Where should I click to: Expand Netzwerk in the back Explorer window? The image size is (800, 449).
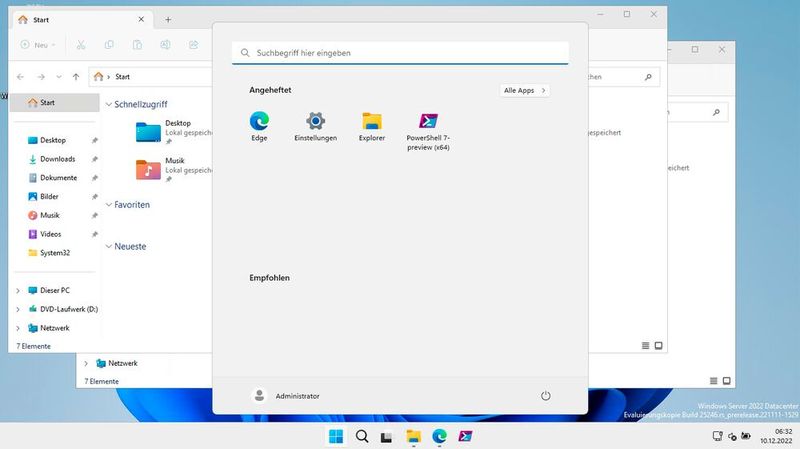point(86,363)
